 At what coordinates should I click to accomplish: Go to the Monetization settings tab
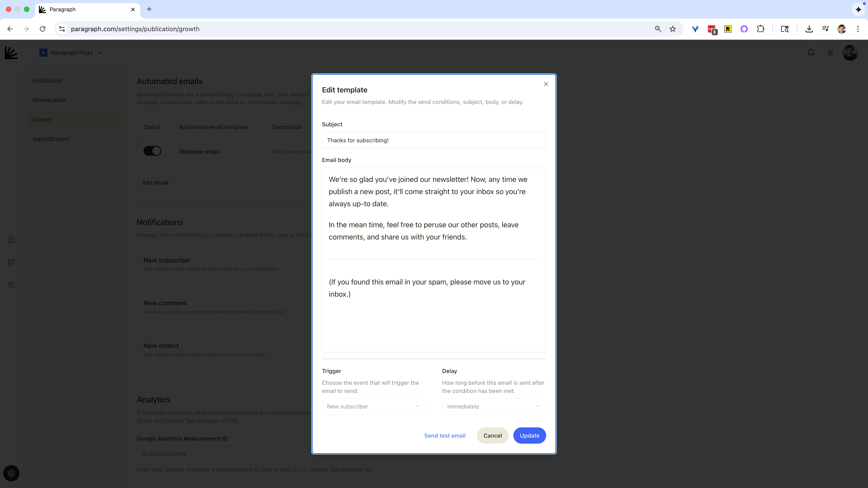(x=50, y=100)
